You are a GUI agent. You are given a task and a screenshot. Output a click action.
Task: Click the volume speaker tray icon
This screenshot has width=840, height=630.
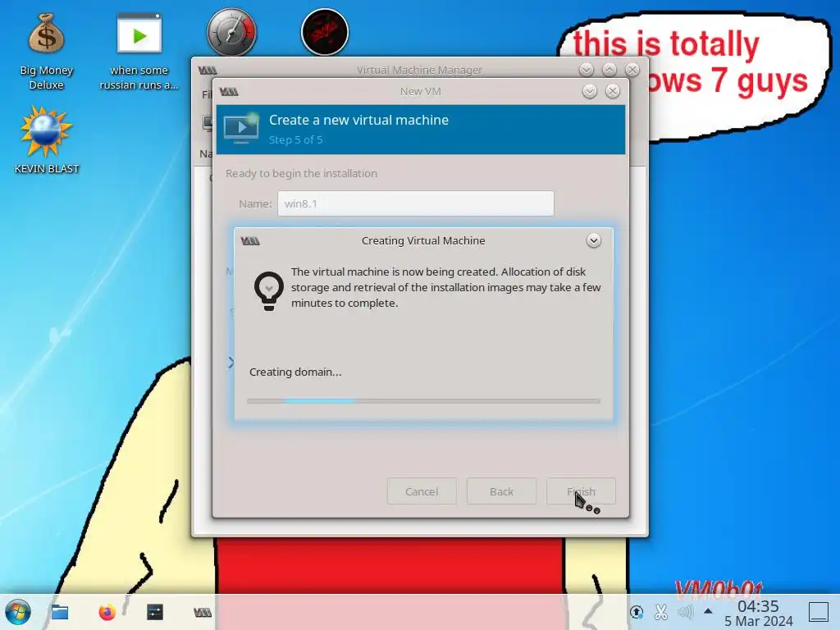coord(685,612)
